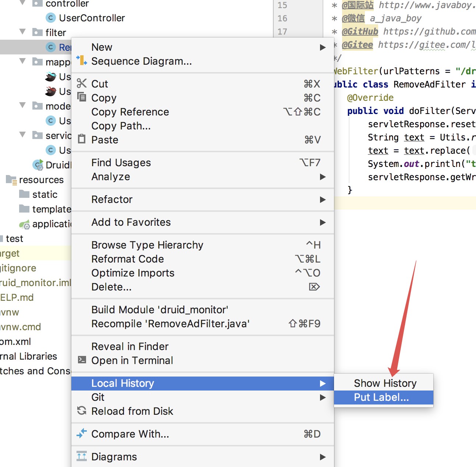Click the Sequence Diagram icon
The width and height of the screenshot is (476, 467).
tap(82, 60)
